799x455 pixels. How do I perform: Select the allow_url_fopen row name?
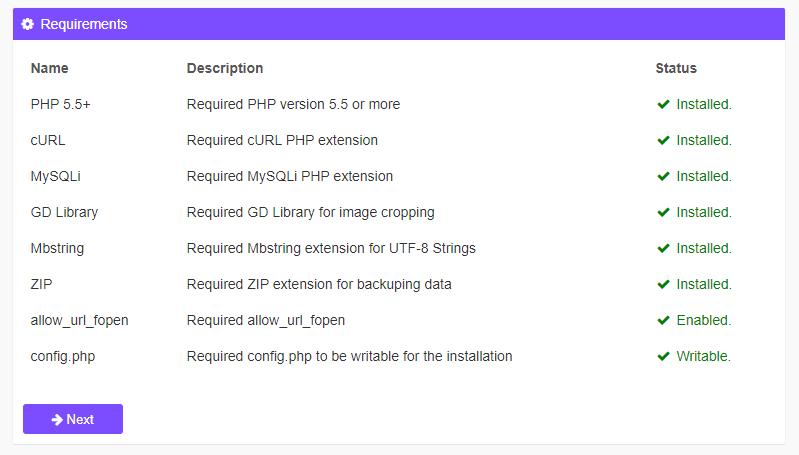point(80,320)
